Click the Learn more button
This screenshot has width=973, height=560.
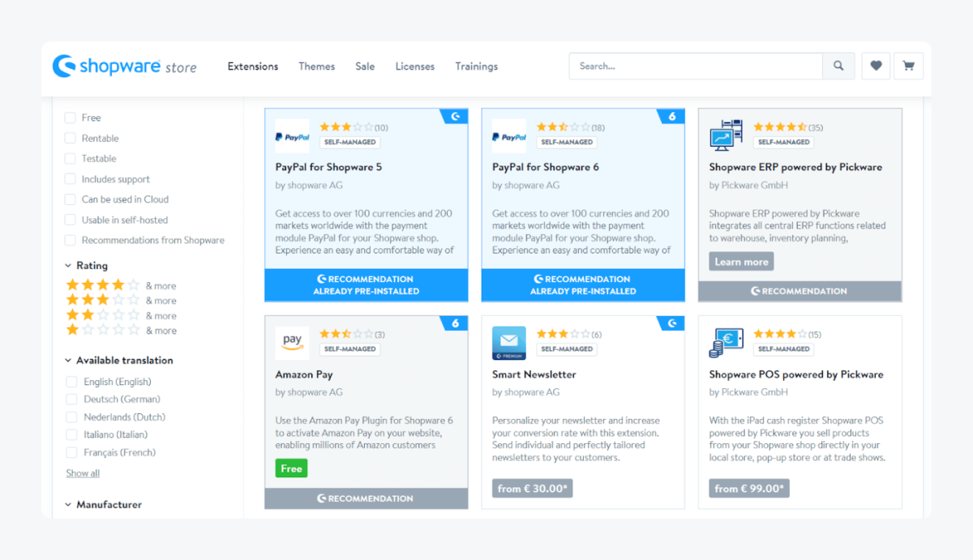[x=740, y=261]
